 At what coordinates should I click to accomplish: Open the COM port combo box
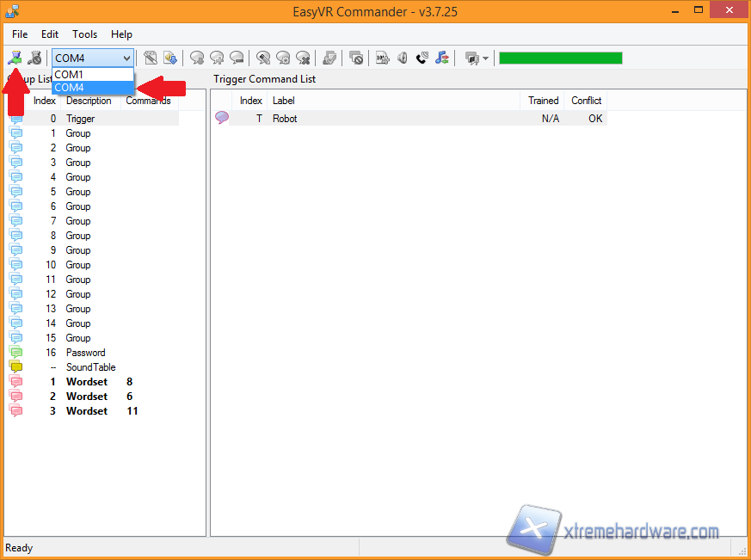[93, 58]
